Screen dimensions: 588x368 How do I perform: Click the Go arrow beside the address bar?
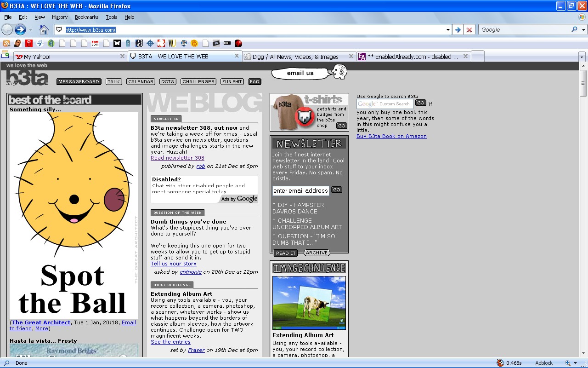click(458, 30)
